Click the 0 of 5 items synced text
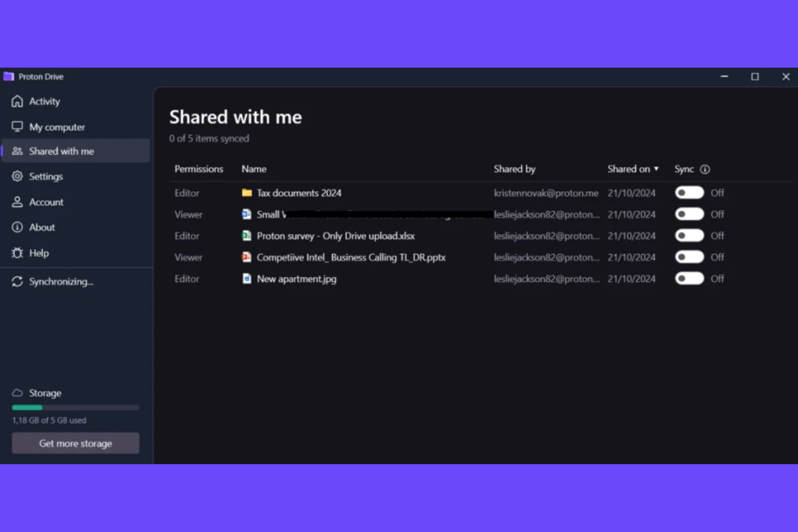The width and height of the screenshot is (798, 532). click(x=209, y=139)
